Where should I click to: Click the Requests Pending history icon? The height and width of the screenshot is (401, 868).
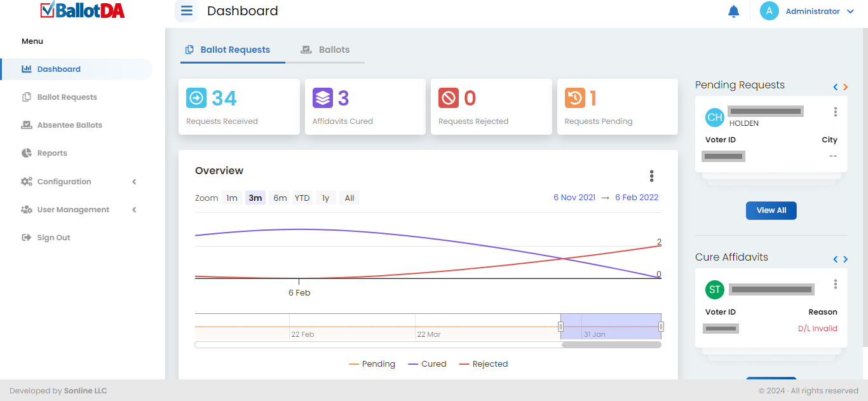[x=575, y=98]
